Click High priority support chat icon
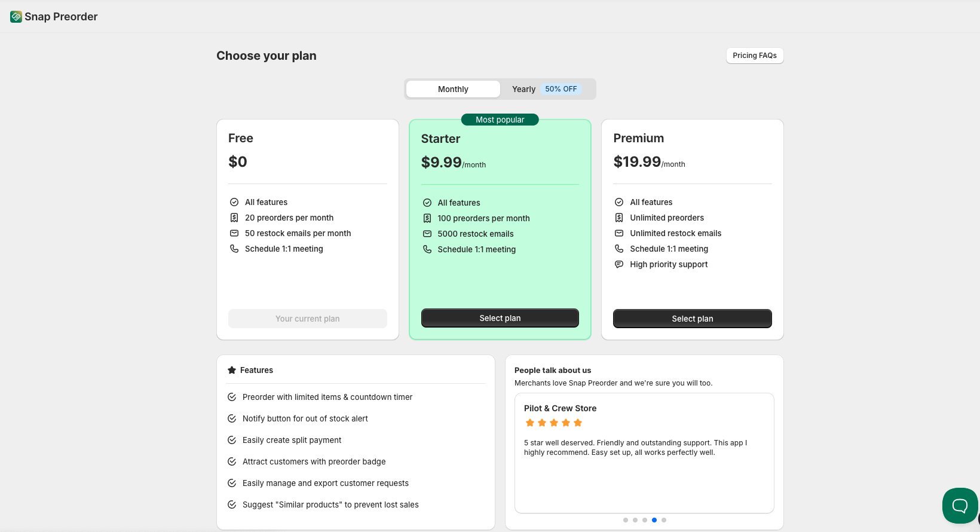The width and height of the screenshot is (980, 532). (x=619, y=264)
